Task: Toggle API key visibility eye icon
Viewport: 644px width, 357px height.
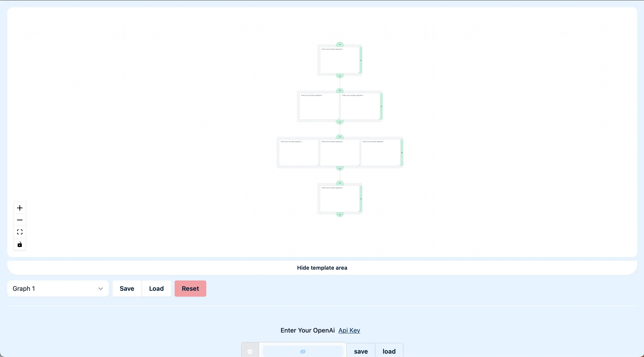Action: (303, 352)
